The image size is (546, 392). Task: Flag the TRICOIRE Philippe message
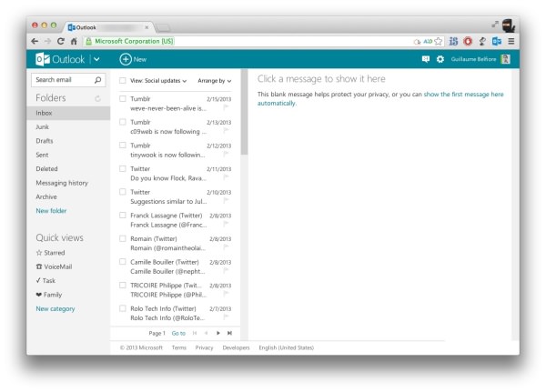point(226,294)
